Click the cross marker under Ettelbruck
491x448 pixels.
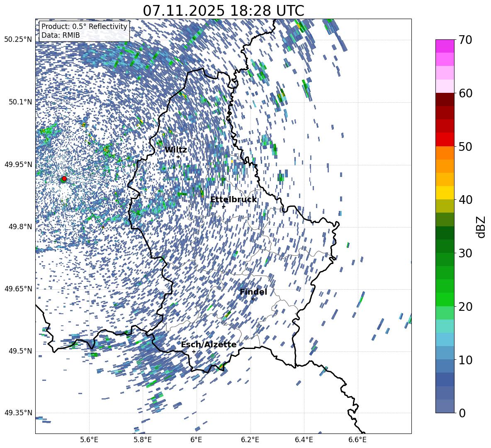click(223, 207)
